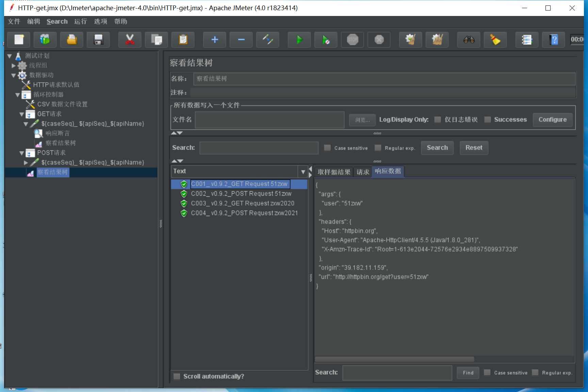Viewport: 588px width, 392px height.
Task: Switch to the 取样器结果 tab
Action: [x=334, y=172]
